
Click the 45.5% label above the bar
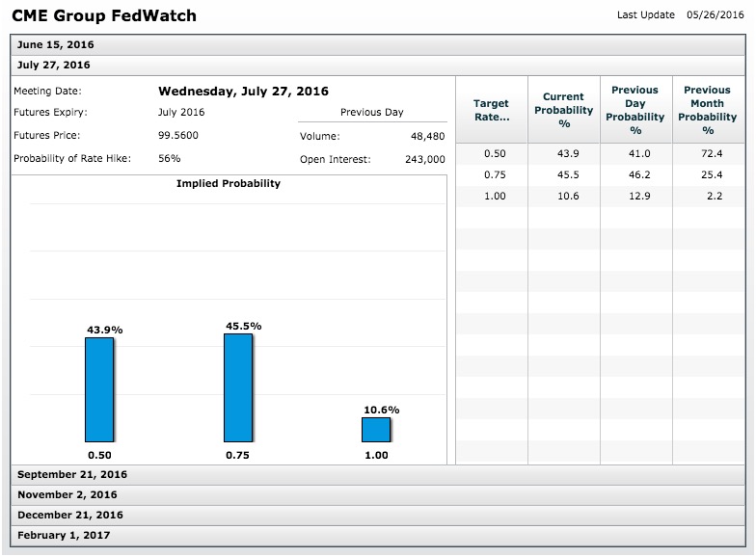tap(243, 326)
